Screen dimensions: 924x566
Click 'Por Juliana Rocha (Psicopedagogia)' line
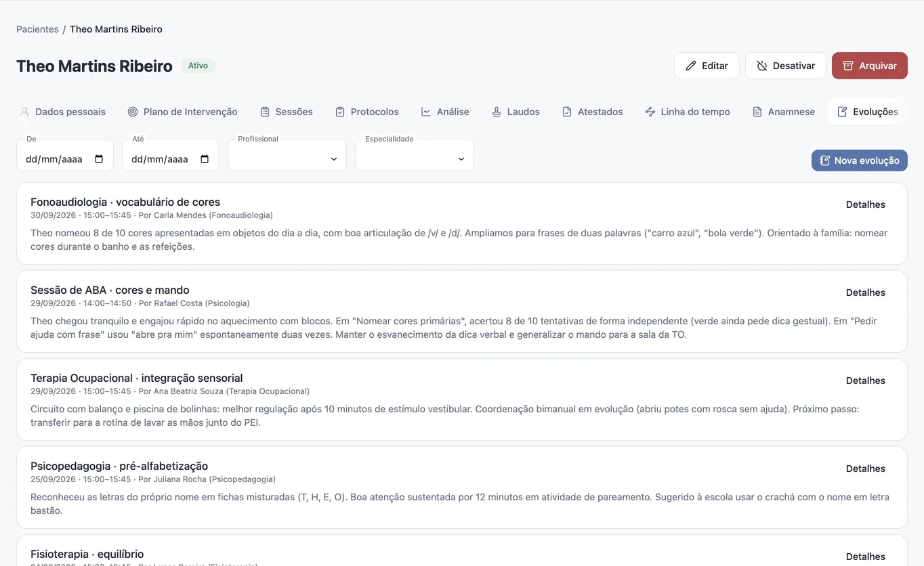coord(207,479)
